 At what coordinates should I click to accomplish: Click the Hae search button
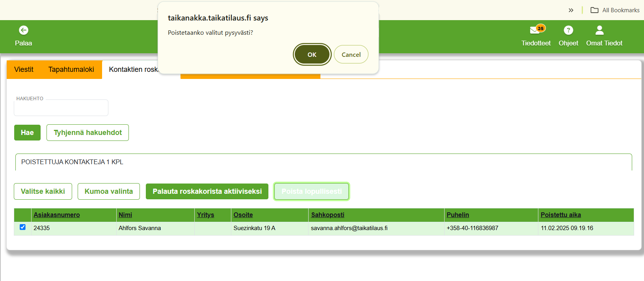coord(27,133)
